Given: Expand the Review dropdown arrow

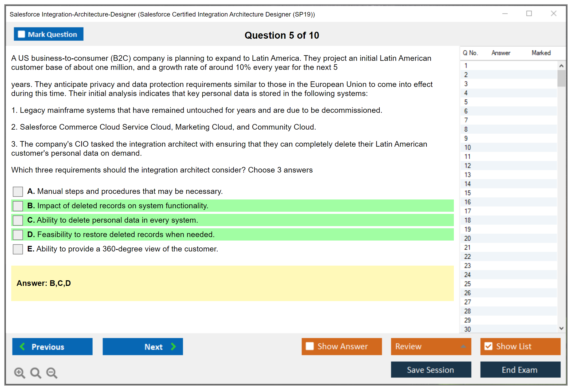Looking at the screenshot, I should pyautogui.click(x=463, y=346).
